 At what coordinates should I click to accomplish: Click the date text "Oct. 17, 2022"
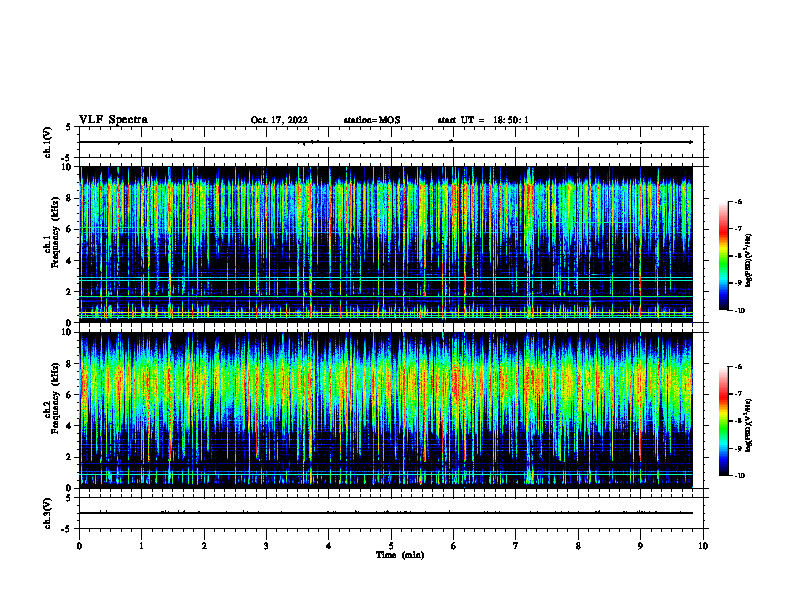pos(279,120)
